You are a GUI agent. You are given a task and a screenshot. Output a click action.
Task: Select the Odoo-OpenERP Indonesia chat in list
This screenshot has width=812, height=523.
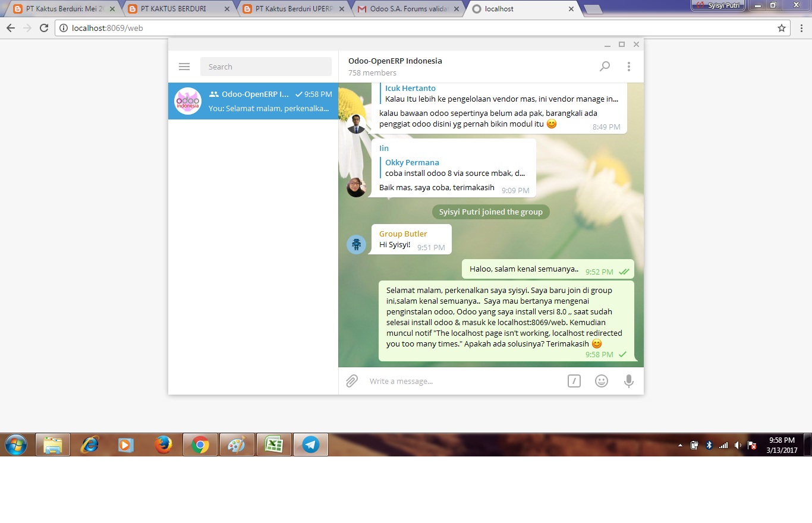click(x=253, y=101)
